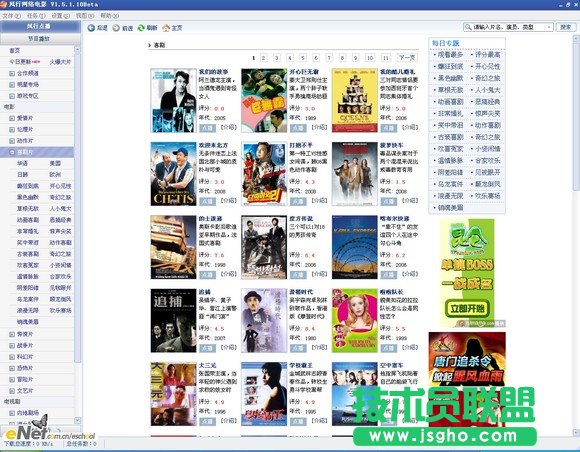Click the main page scrollbar up arrow
580x452 pixels.
(x=576, y=38)
